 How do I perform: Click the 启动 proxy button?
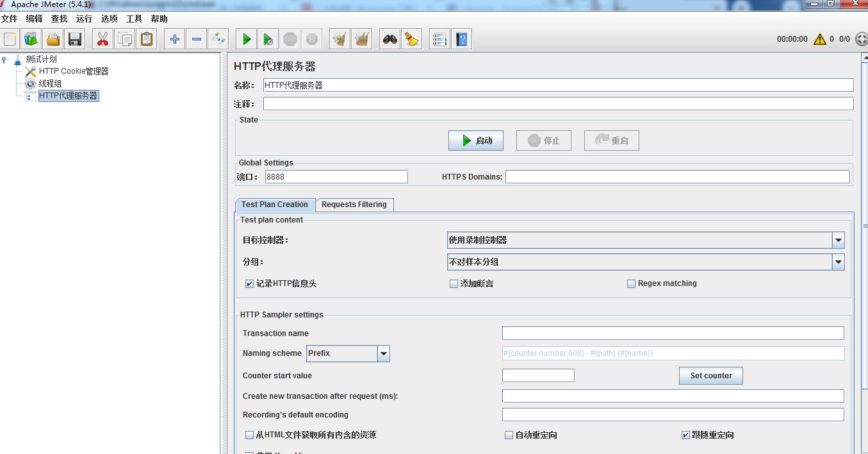coord(476,140)
